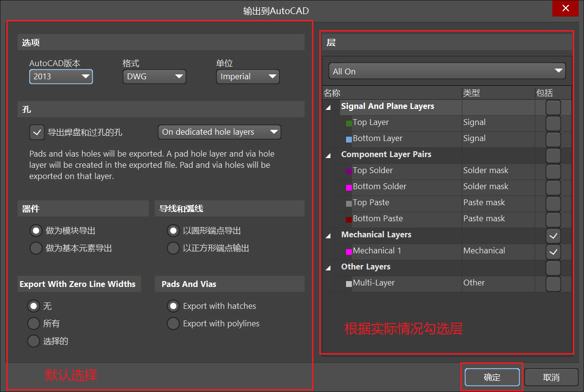Viewport: 584px width, 392px height.
Task: Click the 包括 column header
Action: point(553,93)
